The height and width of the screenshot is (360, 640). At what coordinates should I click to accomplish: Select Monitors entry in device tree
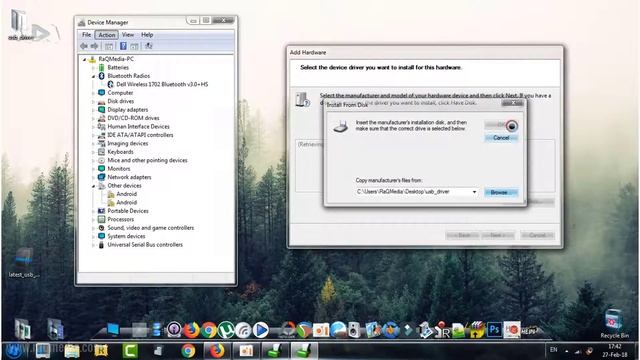tap(119, 169)
